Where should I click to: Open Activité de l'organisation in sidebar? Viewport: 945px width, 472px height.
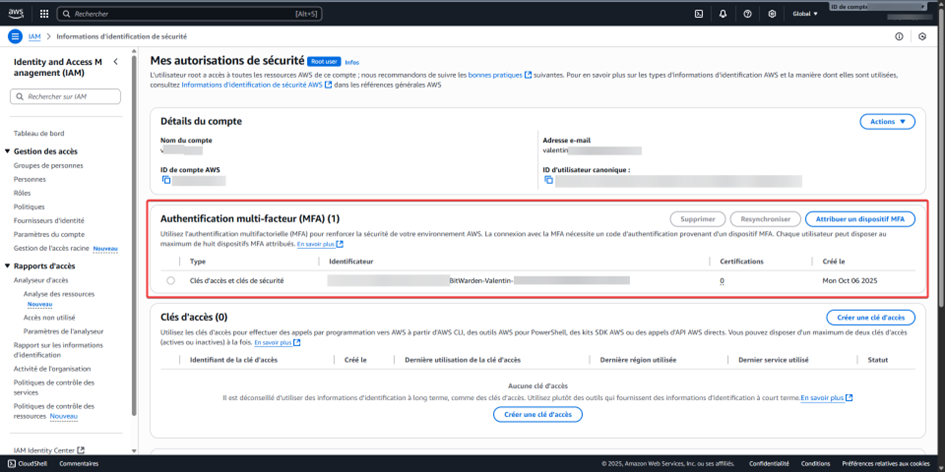(52, 368)
